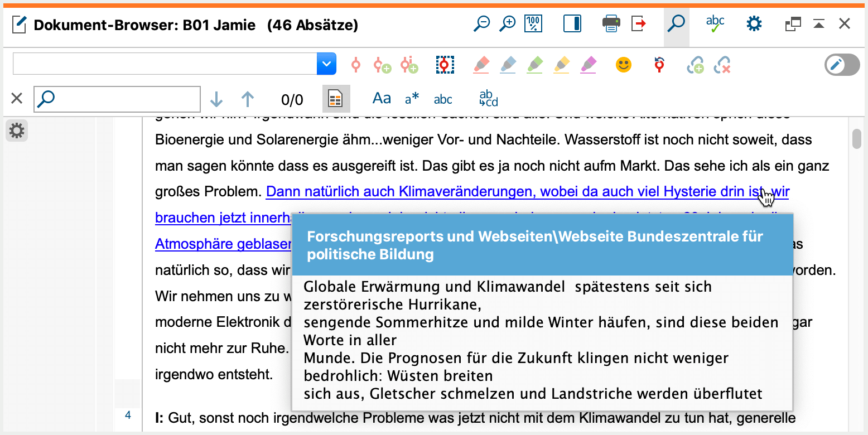
Task: Remove the document link
Action: [x=722, y=66]
